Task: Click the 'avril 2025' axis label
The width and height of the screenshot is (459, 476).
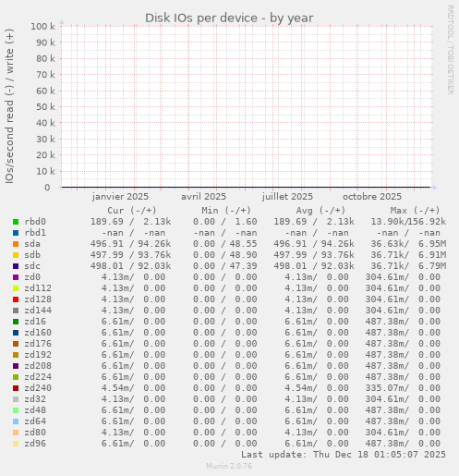Action: pyautogui.click(x=203, y=197)
